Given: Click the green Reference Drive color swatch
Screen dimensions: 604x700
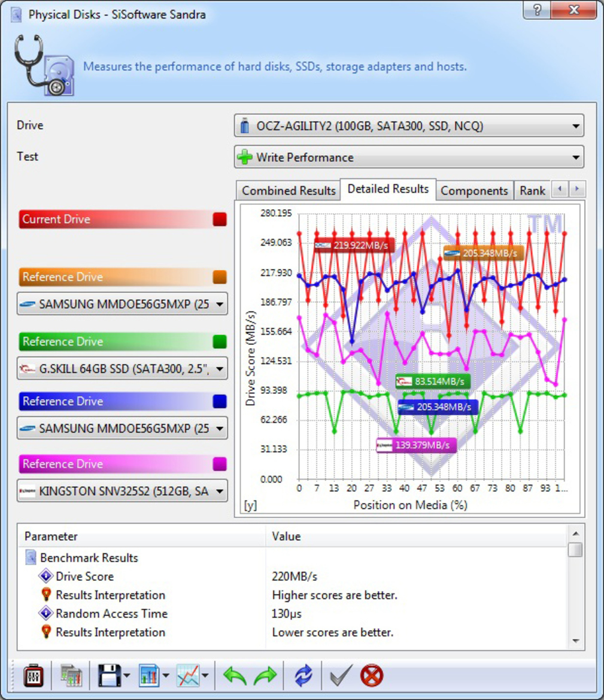Looking at the screenshot, I should [x=220, y=341].
